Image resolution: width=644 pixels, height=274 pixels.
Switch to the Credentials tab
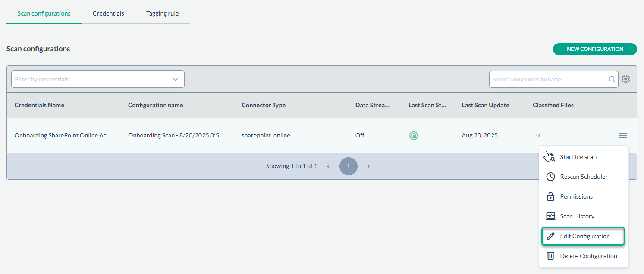(108, 13)
